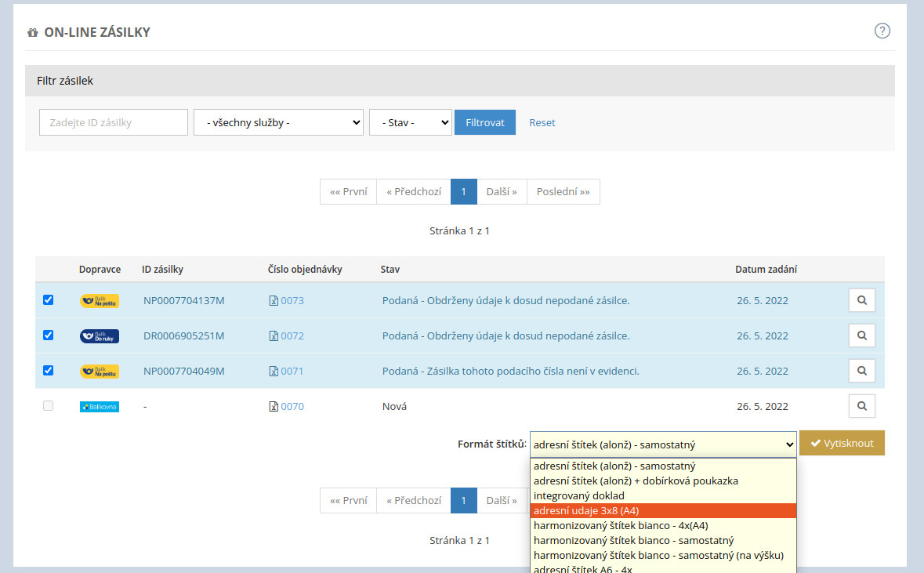Click the Balíkovna carrier logo
This screenshot has height=573, width=924.
point(100,407)
